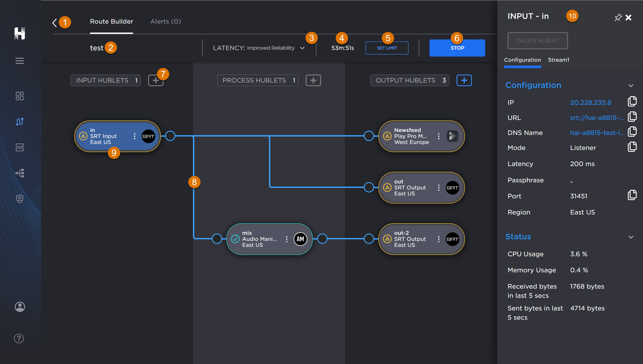Open the servers icon in the sidebar
The height and width of the screenshot is (364, 643).
tap(20, 147)
